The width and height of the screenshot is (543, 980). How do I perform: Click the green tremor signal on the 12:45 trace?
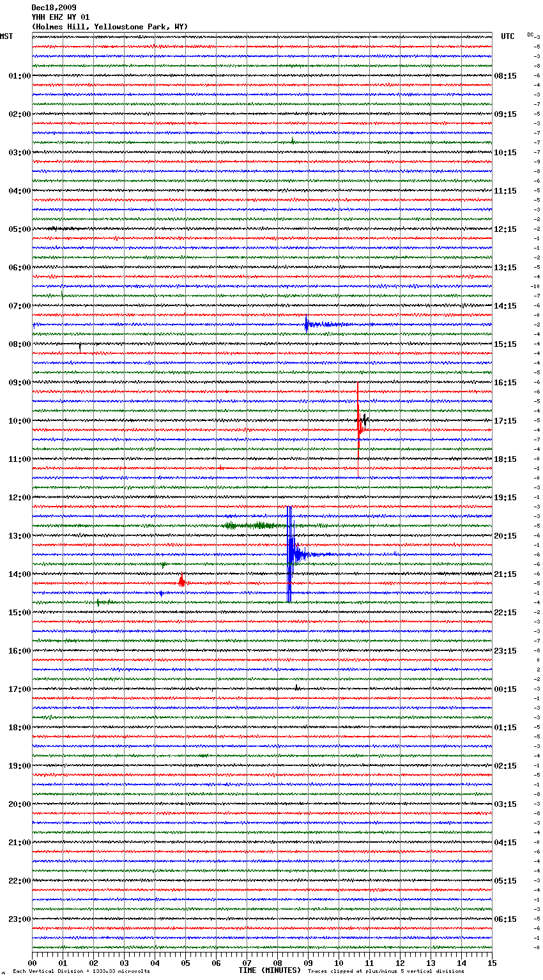[256, 526]
